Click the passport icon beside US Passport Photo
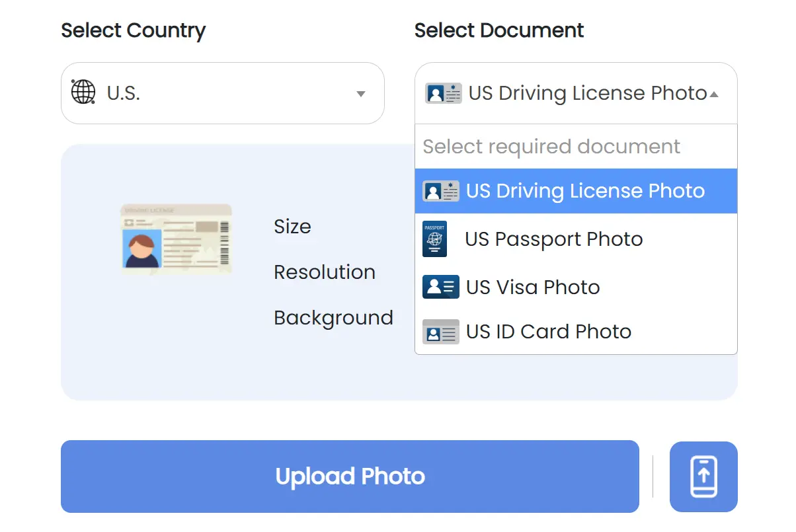Screen dimensions: 796x532 (x=434, y=239)
